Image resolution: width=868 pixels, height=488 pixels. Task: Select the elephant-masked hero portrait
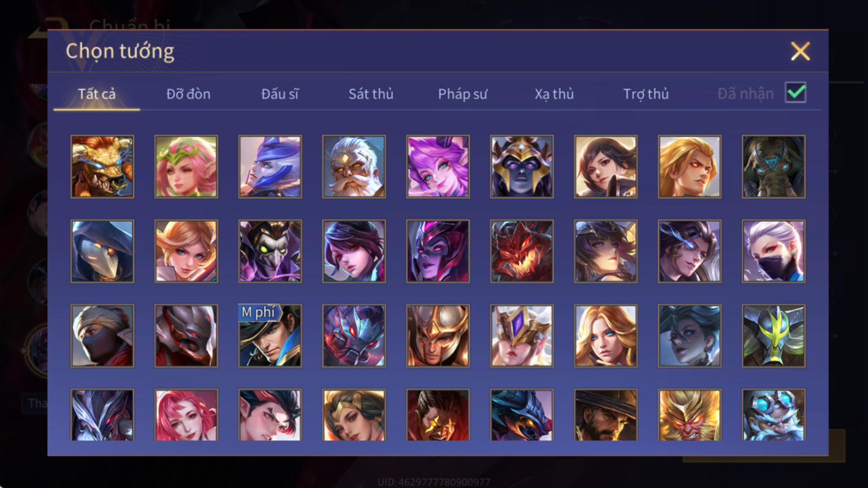[774, 167]
